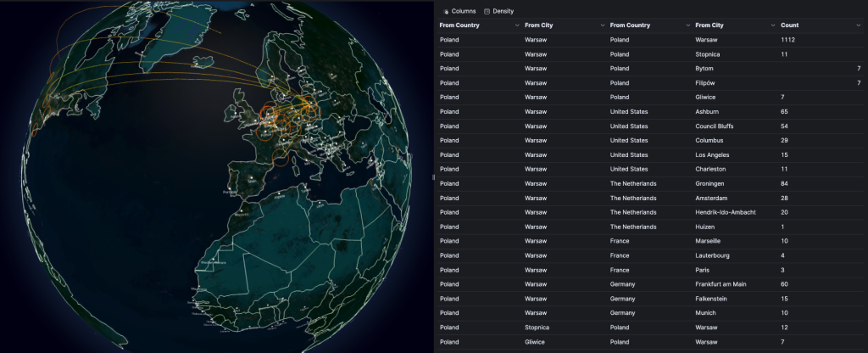Select the count 65 in the Ashburn row
The image size is (868, 353).
[784, 112]
